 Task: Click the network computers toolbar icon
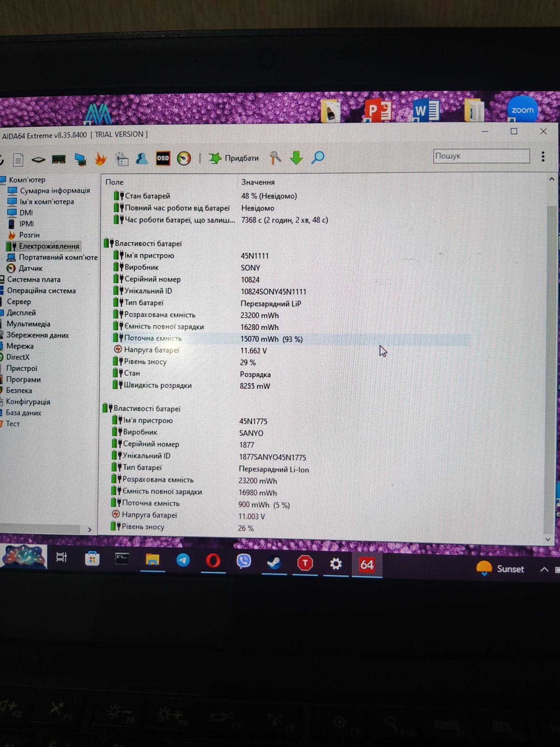click(80, 159)
